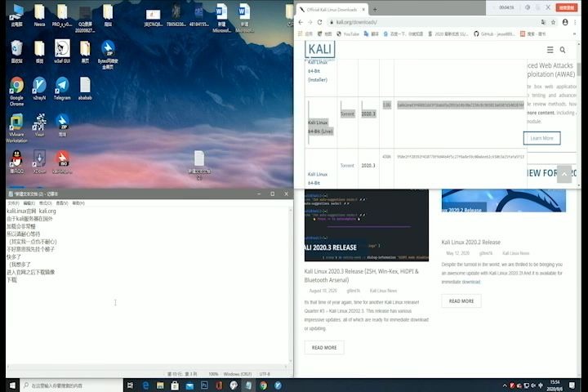Image resolution: width=588 pixels, height=392 pixels.
Task: Open Notepad File menu
Action: pyautogui.click(x=13, y=203)
